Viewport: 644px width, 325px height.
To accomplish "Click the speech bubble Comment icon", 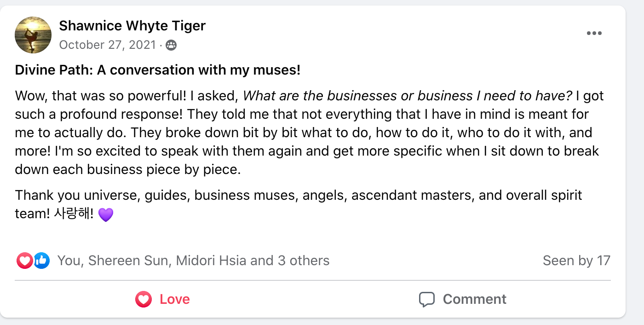I will click(x=426, y=300).
